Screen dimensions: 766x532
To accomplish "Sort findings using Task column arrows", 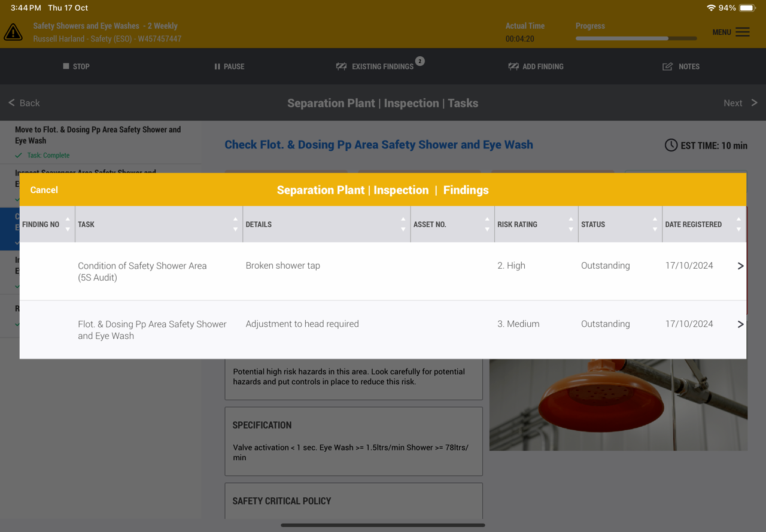I will 235,224.
